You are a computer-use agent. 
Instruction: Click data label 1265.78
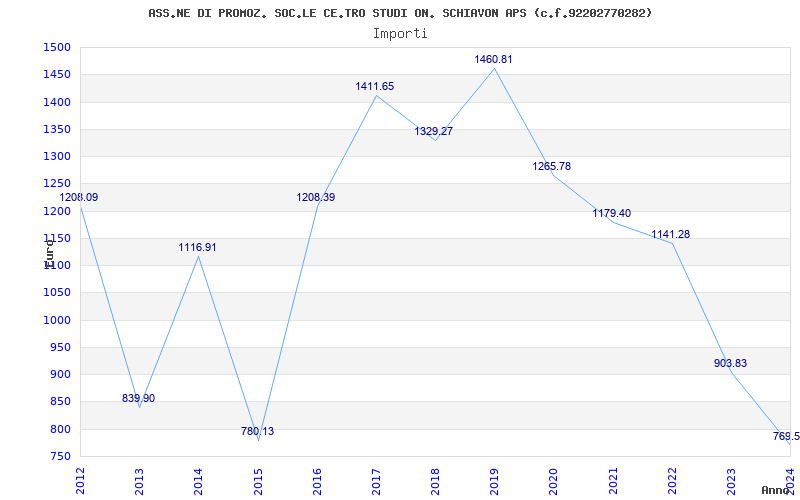[x=552, y=166]
